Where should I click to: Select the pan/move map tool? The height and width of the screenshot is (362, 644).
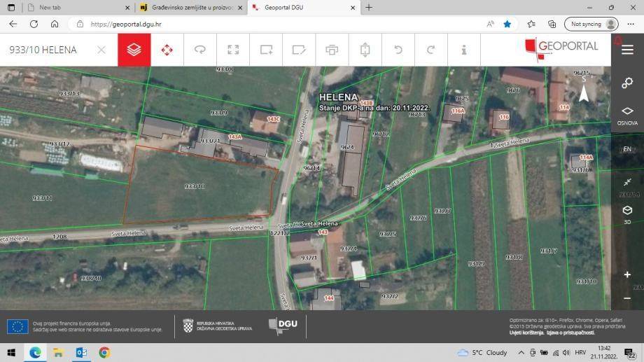coord(167,50)
